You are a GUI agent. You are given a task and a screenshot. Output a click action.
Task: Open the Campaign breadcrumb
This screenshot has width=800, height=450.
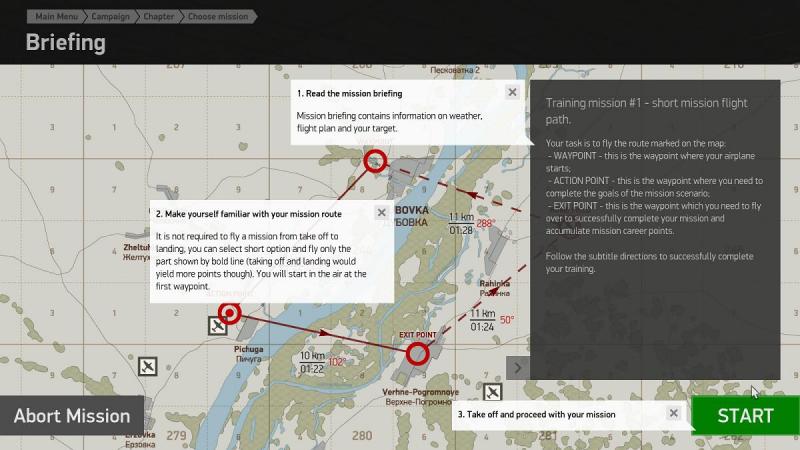coord(110,16)
